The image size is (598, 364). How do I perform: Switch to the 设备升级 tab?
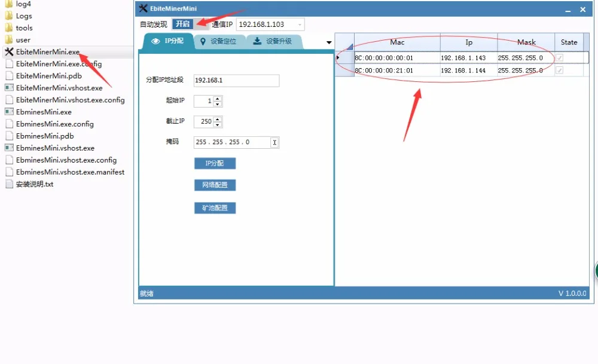point(273,41)
